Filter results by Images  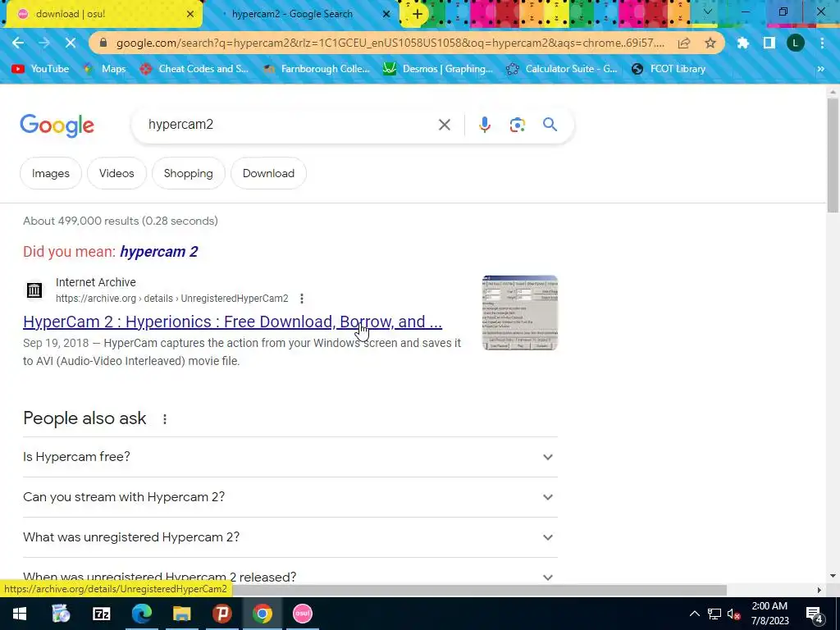(50, 173)
